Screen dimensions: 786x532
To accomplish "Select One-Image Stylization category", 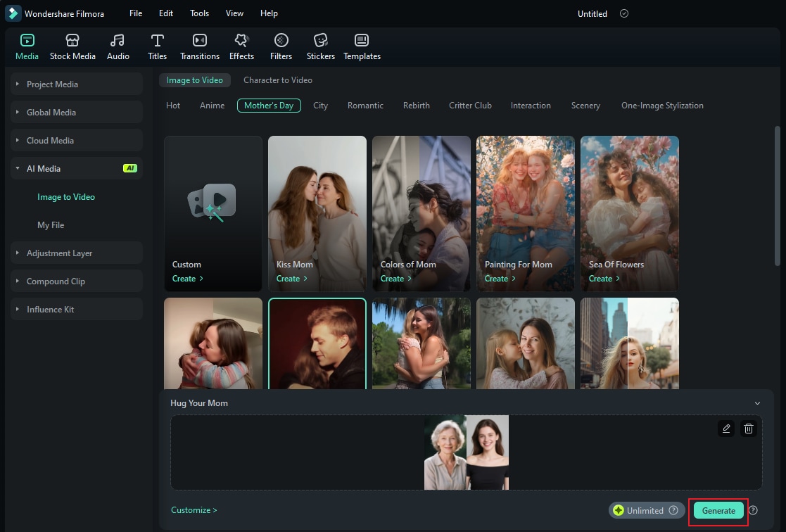I will (662, 106).
